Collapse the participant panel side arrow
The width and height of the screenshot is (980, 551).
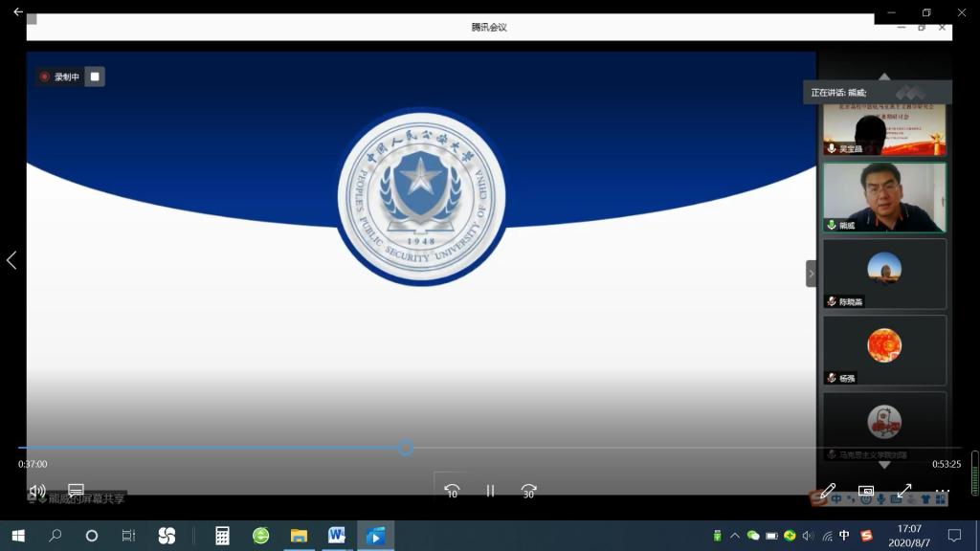pos(811,274)
